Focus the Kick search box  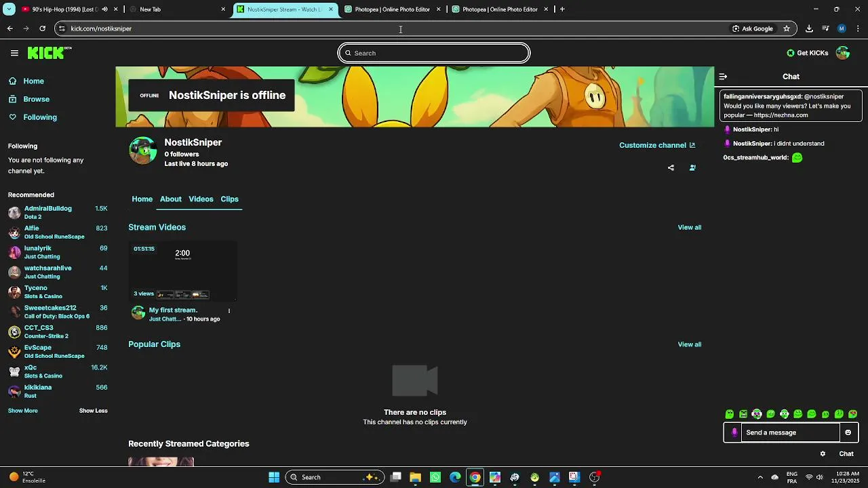(434, 53)
